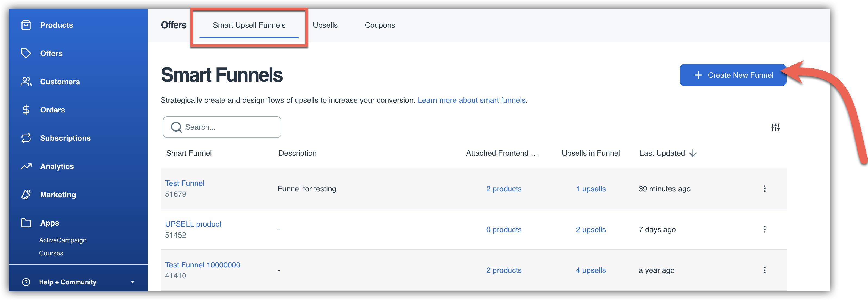Open table filter settings sliders icon
The height and width of the screenshot is (300, 868).
(775, 127)
